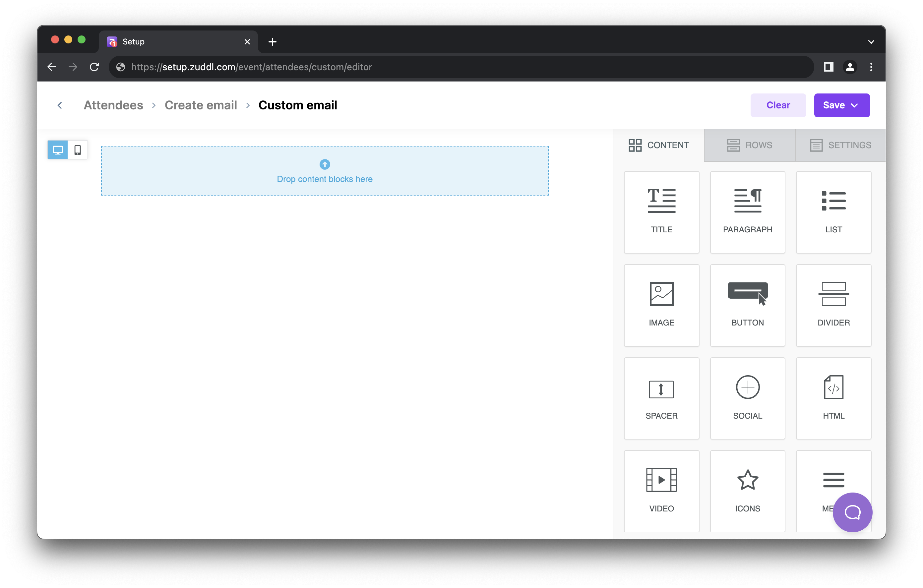
Task: Switch to desktop preview mode
Action: [57, 149]
